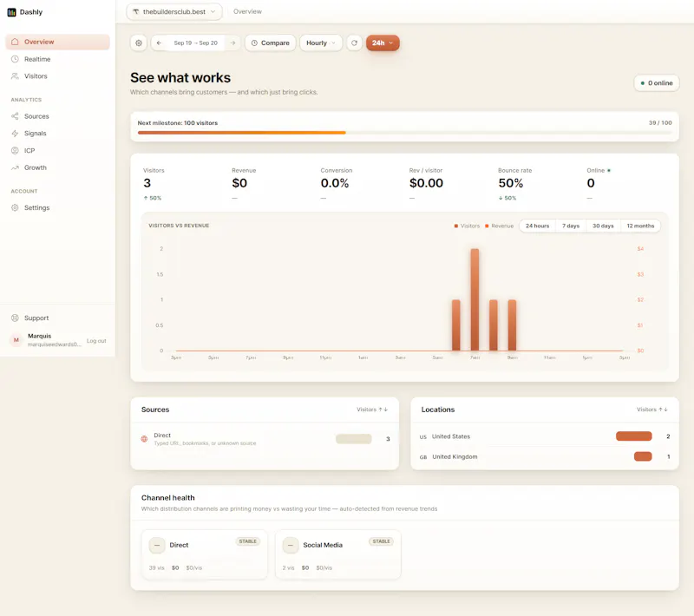
Task: Click the Rev / visitor $0.00 value
Action: pyautogui.click(x=426, y=183)
